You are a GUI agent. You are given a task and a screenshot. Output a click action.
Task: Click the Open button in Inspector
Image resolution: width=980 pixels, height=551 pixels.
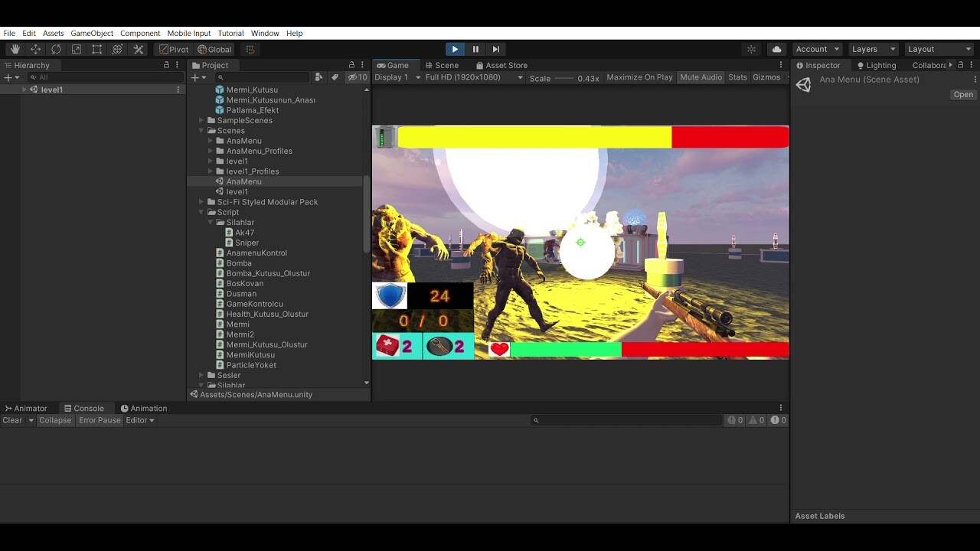962,95
